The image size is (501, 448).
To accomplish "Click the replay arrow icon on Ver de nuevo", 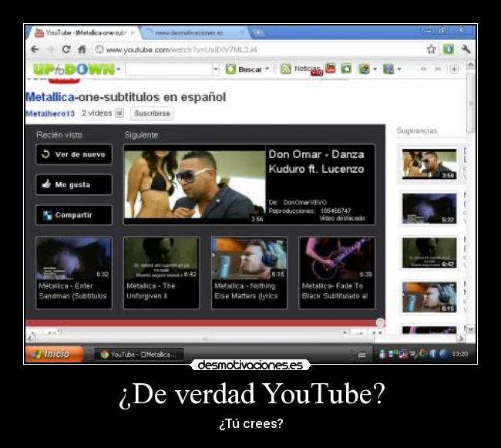I will (x=45, y=154).
